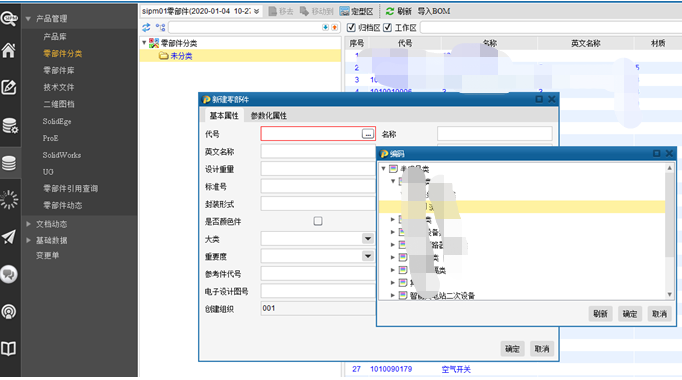This screenshot has height=380, width=682.
Task: Focus the 英文名称 input field
Action: [x=318, y=151]
